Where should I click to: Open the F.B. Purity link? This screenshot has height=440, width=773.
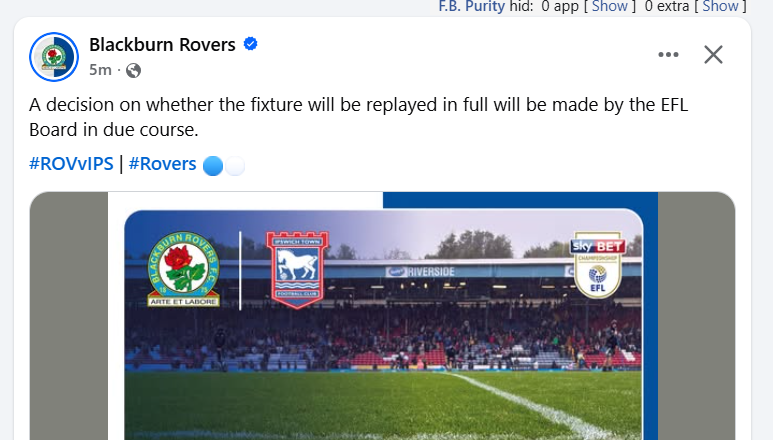pos(472,6)
